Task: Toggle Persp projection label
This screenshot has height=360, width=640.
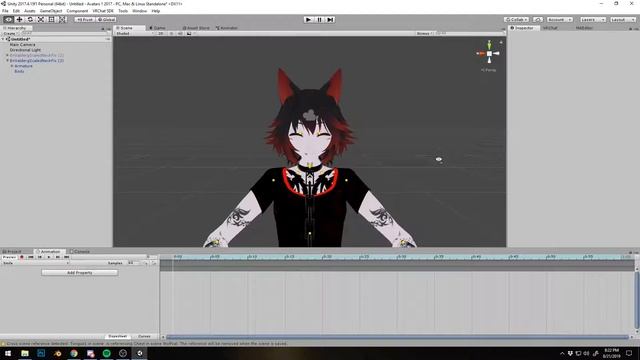Action: (489, 70)
